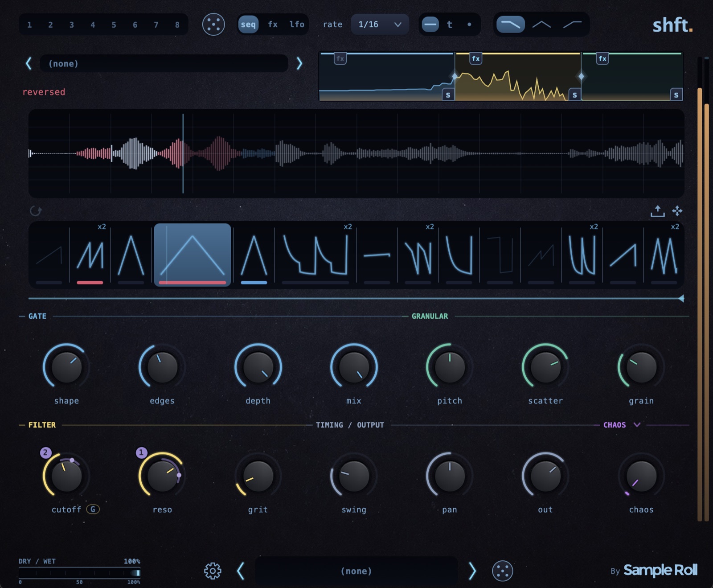Click the four-arrow move icon

pos(677,211)
